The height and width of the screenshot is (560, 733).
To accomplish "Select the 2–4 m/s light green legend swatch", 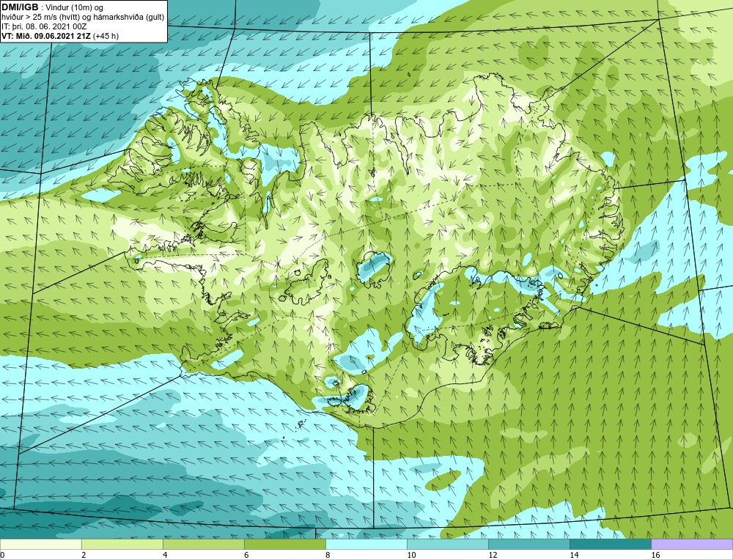I will tap(122, 544).
